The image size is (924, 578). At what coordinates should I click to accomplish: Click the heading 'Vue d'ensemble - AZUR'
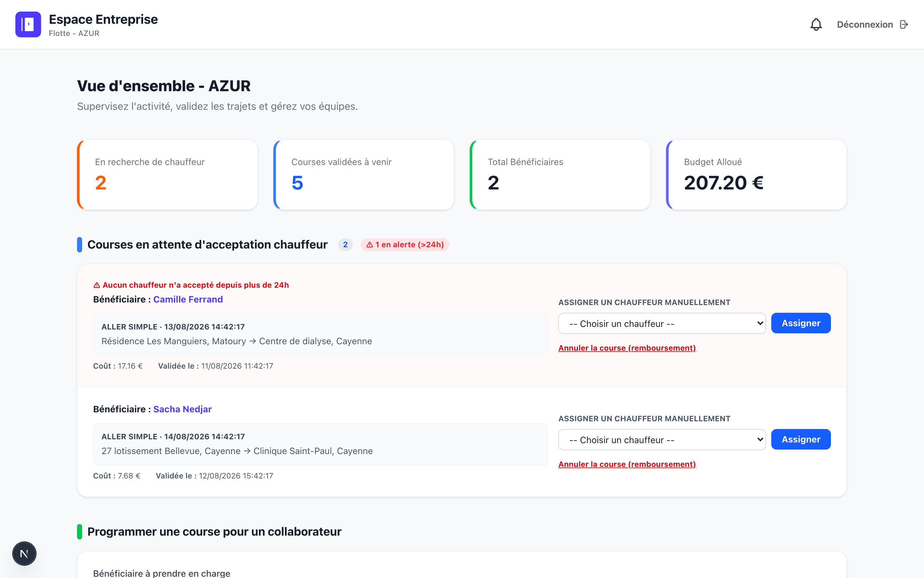point(164,86)
